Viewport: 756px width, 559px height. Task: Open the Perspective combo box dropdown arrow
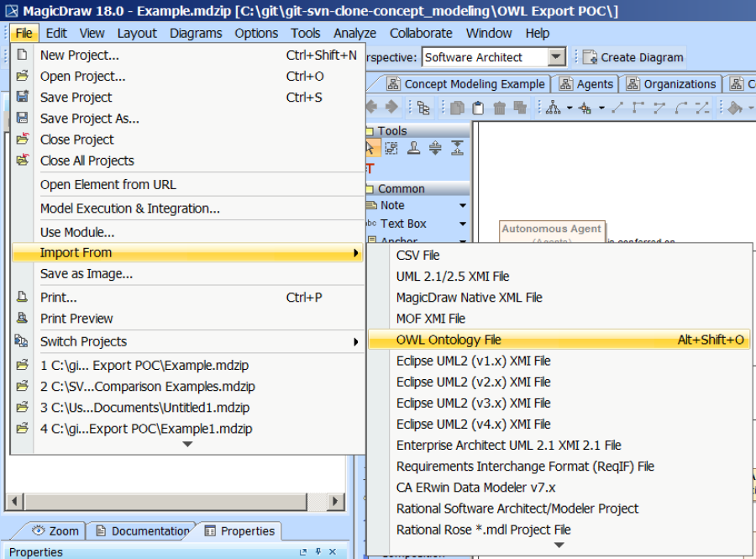click(556, 57)
